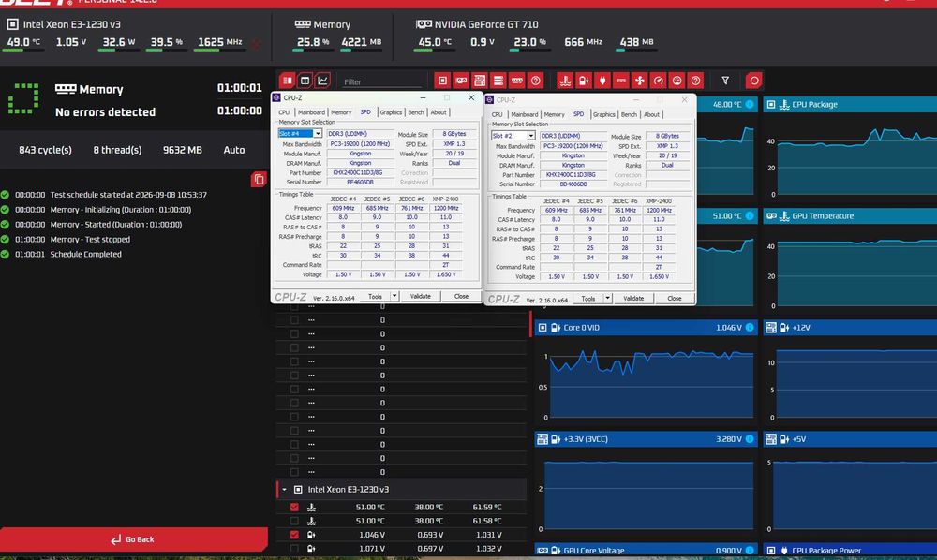The width and height of the screenshot is (937, 560).
Task: Show fan sensors fan icon
Action: coord(639,81)
